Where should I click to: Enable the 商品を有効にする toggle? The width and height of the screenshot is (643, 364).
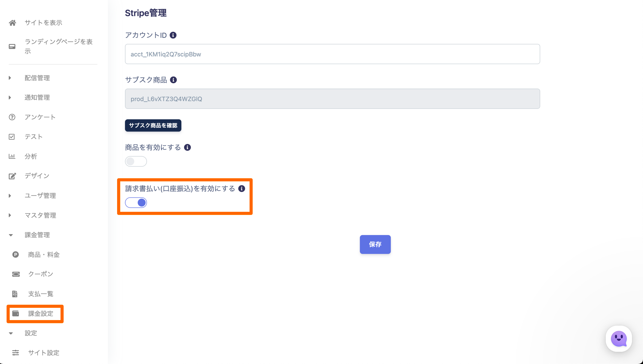[x=136, y=161]
